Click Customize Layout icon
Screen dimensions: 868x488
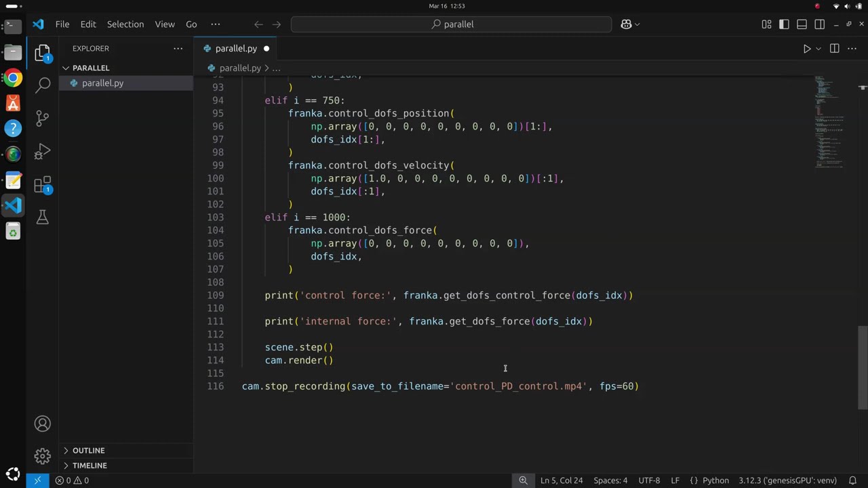tap(767, 24)
